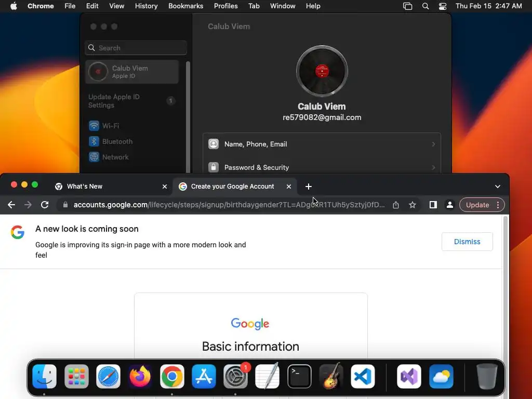The width and height of the screenshot is (532, 399).
Task: Open the File menu
Action: 70,6
